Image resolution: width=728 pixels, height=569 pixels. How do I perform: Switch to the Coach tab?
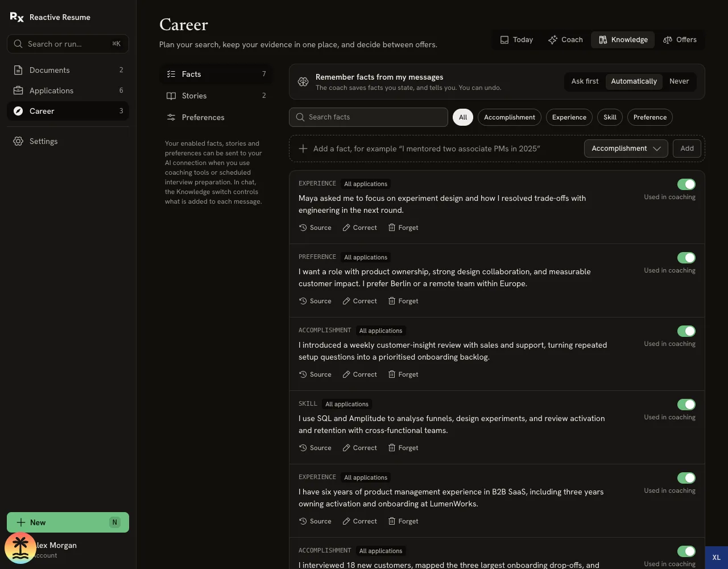click(565, 40)
